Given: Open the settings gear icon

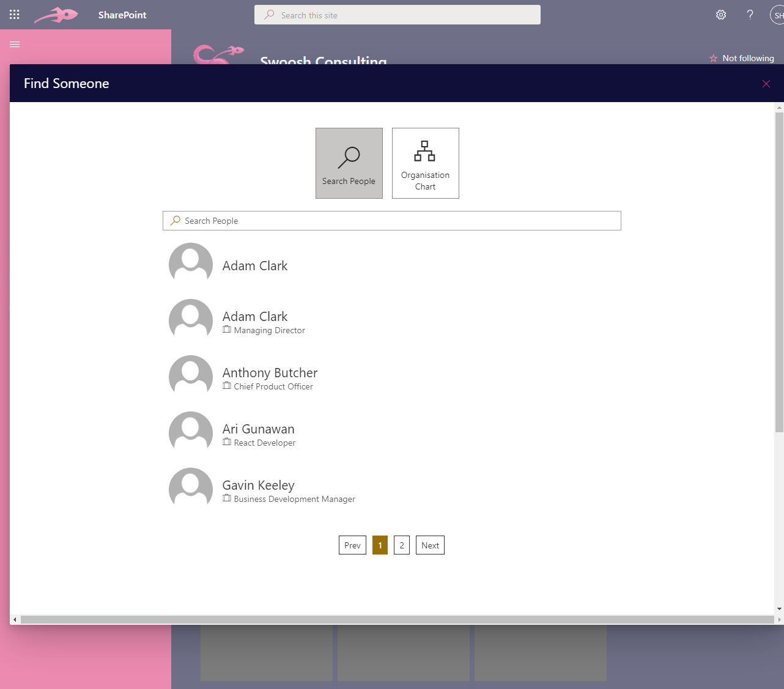Looking at the screenshot, I should click(721, 15).
